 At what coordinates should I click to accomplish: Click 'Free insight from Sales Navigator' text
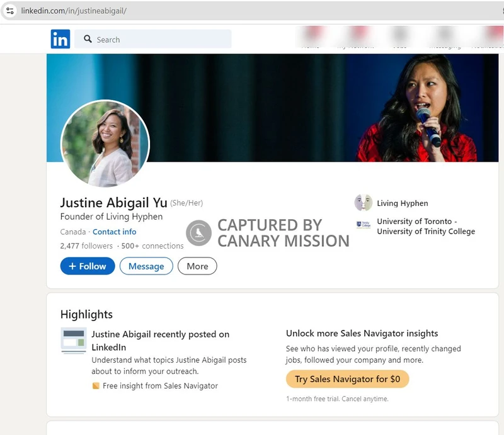tap(160, 385)
